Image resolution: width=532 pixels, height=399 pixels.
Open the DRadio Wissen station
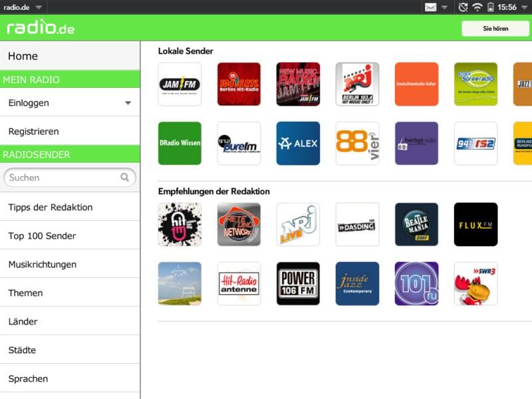click(x=180, y=143)
